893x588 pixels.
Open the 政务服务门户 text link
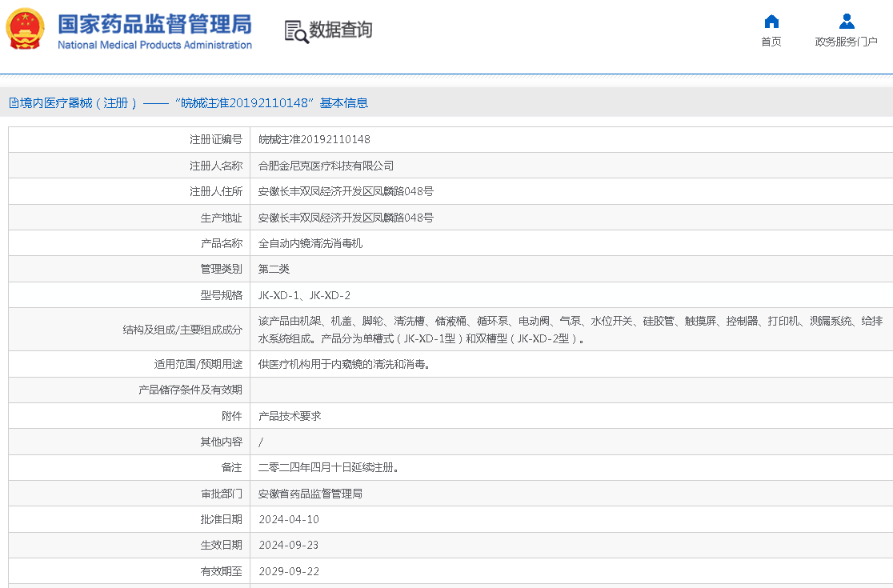point(847,42)
